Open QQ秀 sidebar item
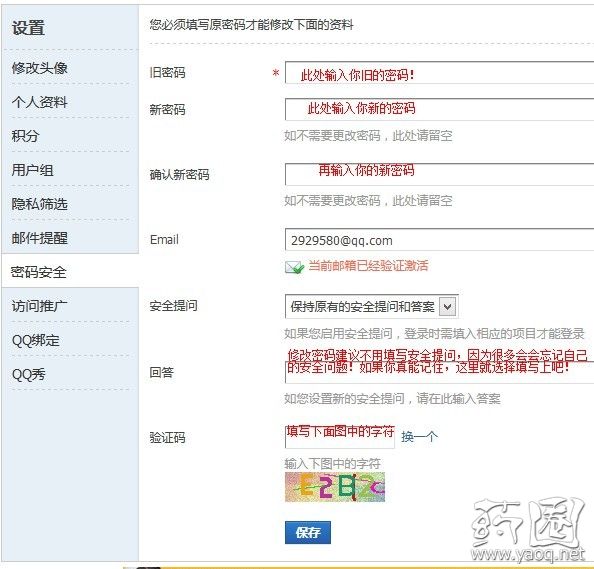The width and height of the screenshot is (594, 569). coord(28,374)
